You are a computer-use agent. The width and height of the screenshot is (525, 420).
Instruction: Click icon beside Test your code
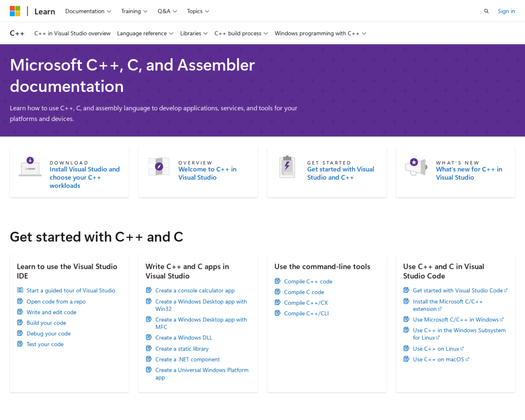coord(20,344)
